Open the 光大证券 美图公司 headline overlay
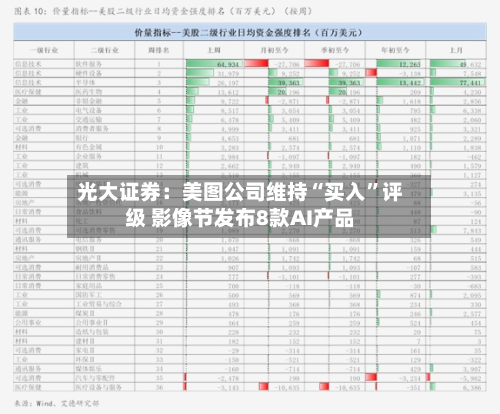500x414 pixels. click(x=249, y=206)
